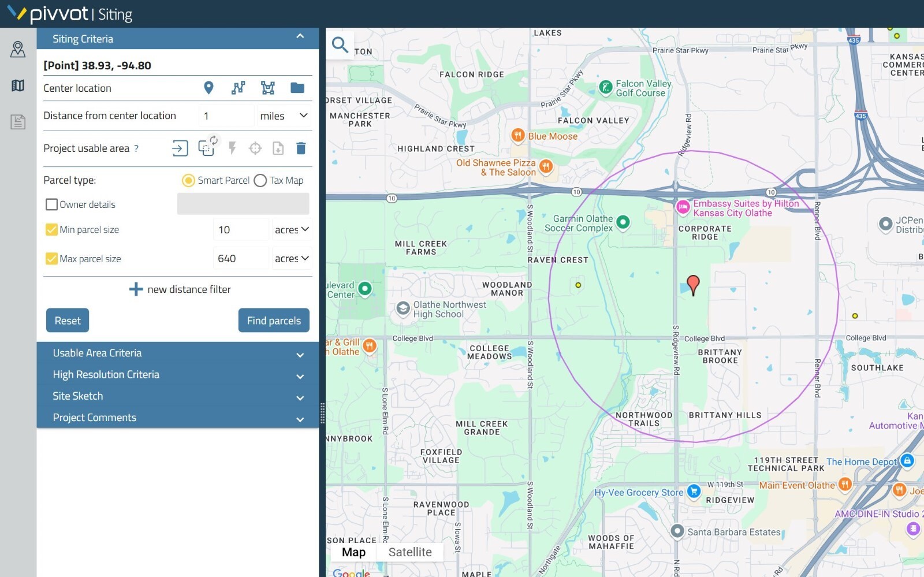Click The Home Depot shopping marker
Screen dimensions: 924x577
(907, 461)
